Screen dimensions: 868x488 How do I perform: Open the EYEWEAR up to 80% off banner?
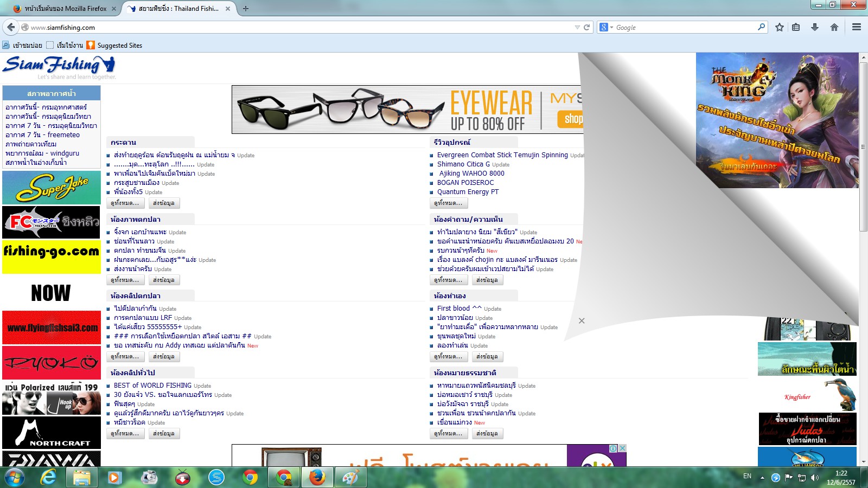click(407, 110)
